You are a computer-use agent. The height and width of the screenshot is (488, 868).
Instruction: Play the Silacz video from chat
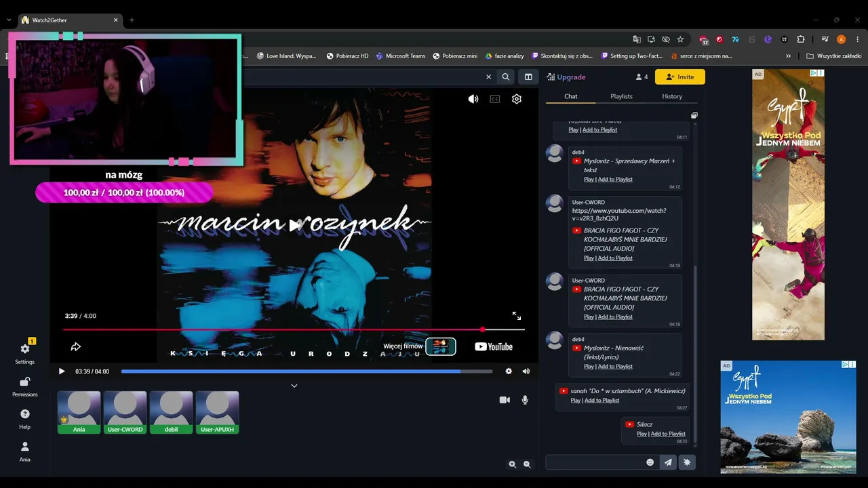tap(642, 434)
